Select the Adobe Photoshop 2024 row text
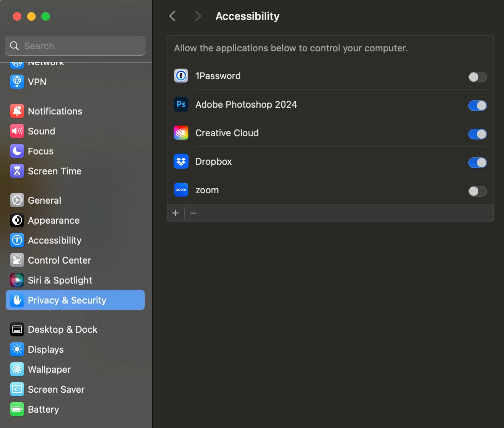504x428 pixels. pyautogui.click(x=246, y=105)
